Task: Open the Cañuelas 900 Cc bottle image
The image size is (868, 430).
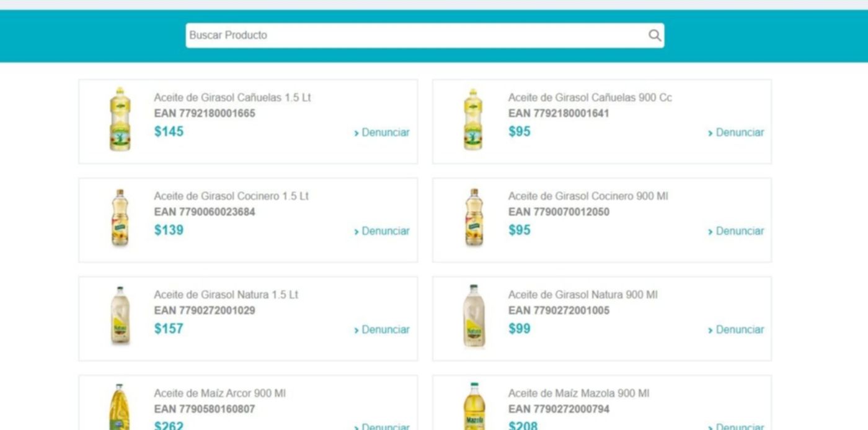Action: click(473, 119)
